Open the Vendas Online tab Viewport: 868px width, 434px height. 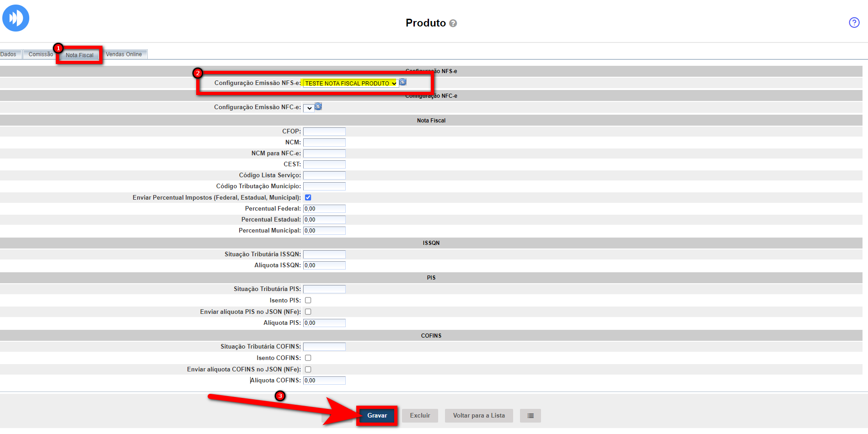(124, 54)
